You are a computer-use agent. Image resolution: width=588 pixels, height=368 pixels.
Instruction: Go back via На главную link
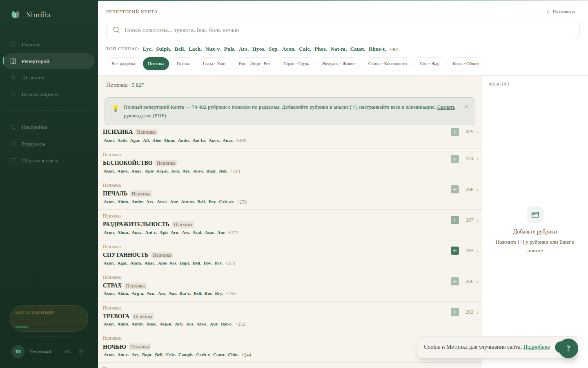point(561,12)
